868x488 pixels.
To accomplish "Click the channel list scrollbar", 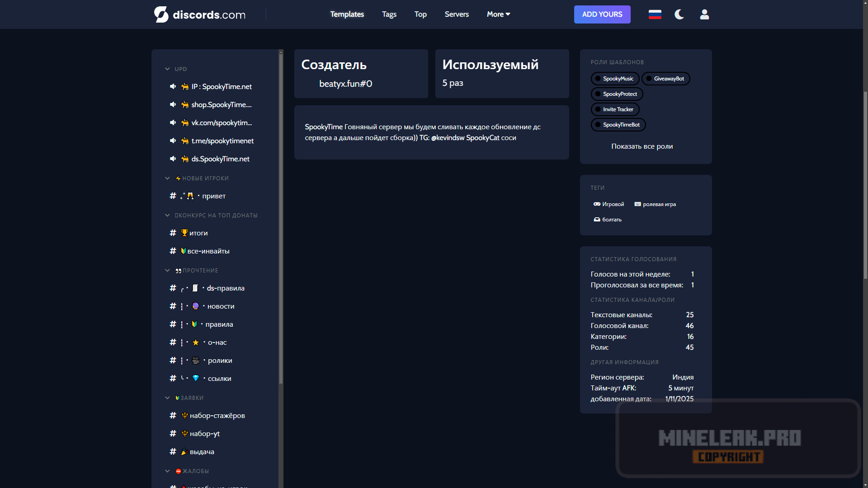I will coord(281,219).
